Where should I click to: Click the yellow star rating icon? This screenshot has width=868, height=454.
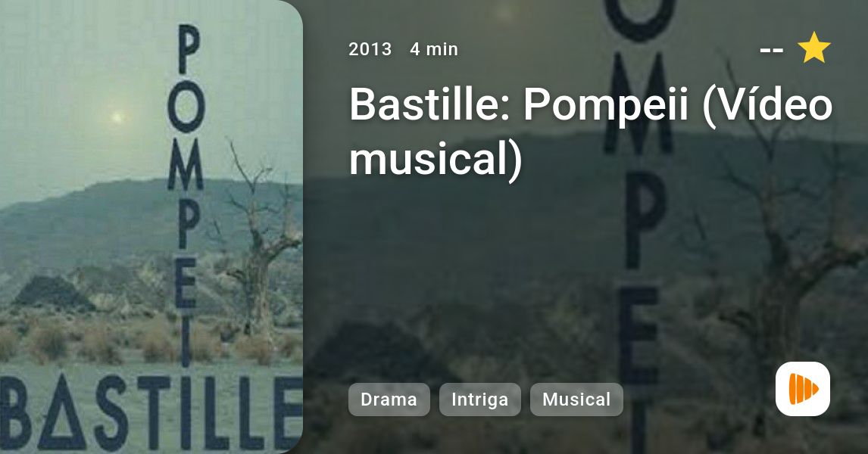point(813,48)
